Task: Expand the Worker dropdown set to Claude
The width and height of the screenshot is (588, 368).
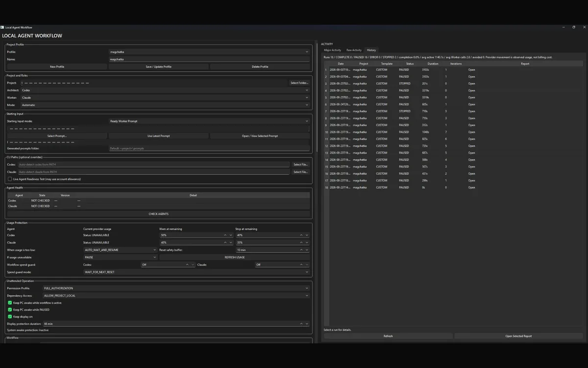Action: 165,98
